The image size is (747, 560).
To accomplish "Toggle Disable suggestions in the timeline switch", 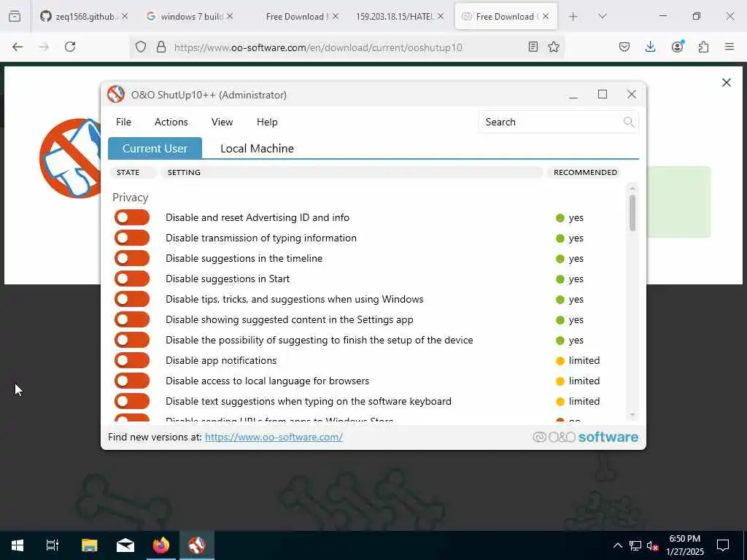I will tap(132, 259).
